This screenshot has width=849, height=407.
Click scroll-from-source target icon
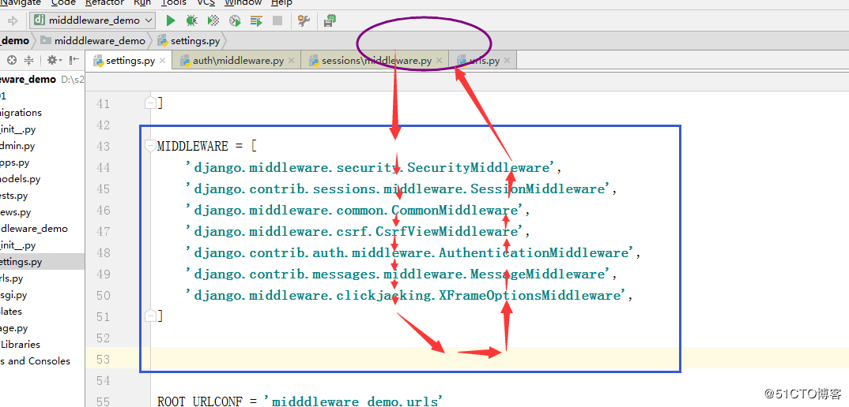point(11,60)
